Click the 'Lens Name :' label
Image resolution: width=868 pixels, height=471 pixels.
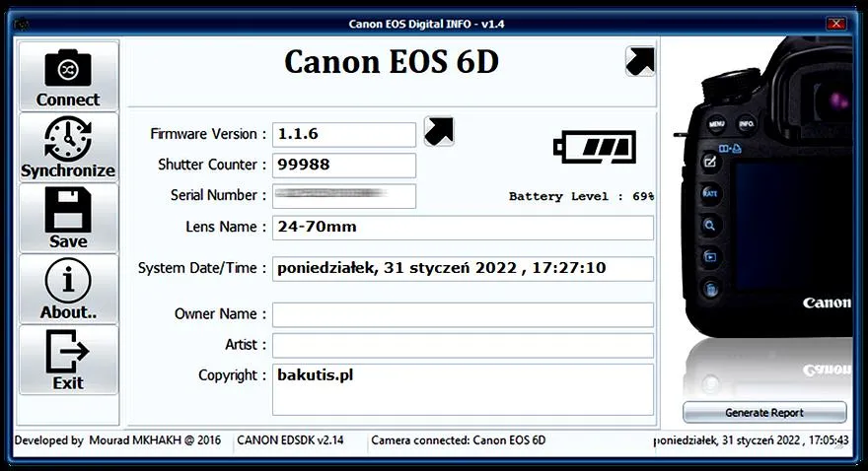click(x=226, y=228)
